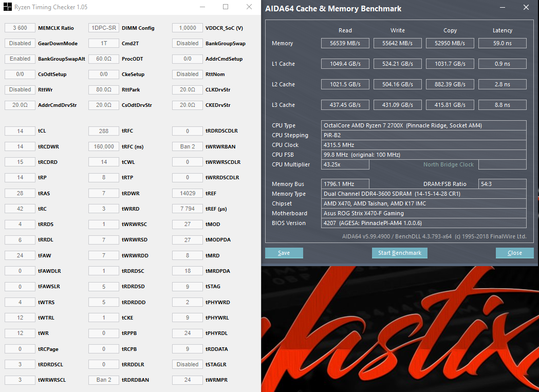Viewport: 539px width, 392px height.
Task: Click the tRDWR value 7
Action: point(104,193)
